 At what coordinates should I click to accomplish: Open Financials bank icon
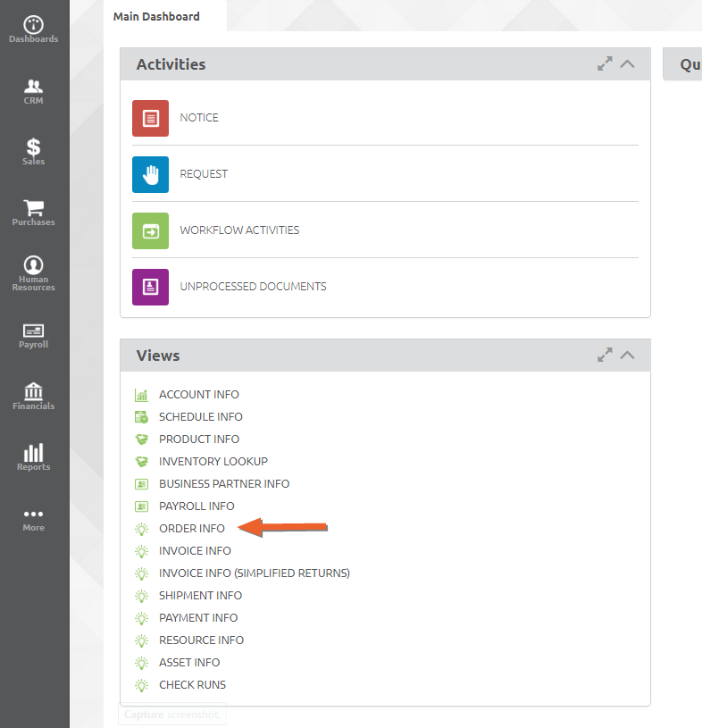pos(34,395)
